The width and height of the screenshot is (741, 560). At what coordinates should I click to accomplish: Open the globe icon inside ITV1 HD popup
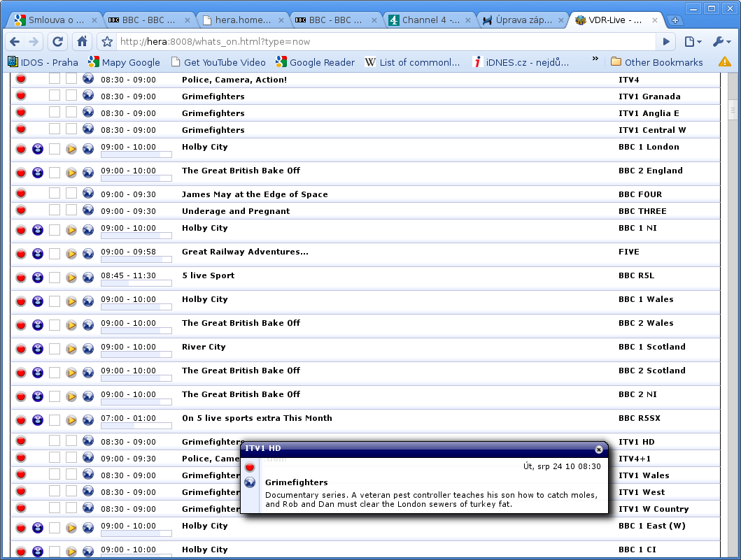click(x=250, y=482)
